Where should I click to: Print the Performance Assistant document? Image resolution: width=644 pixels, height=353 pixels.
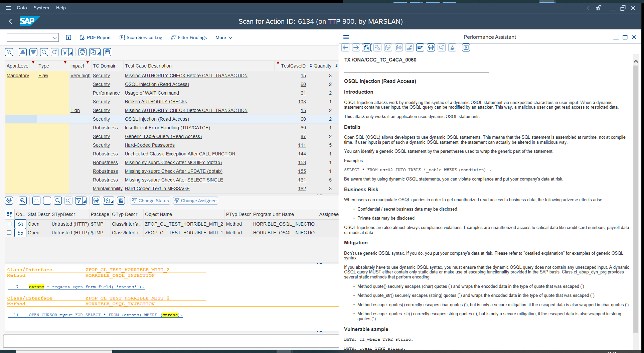(431, 47)
